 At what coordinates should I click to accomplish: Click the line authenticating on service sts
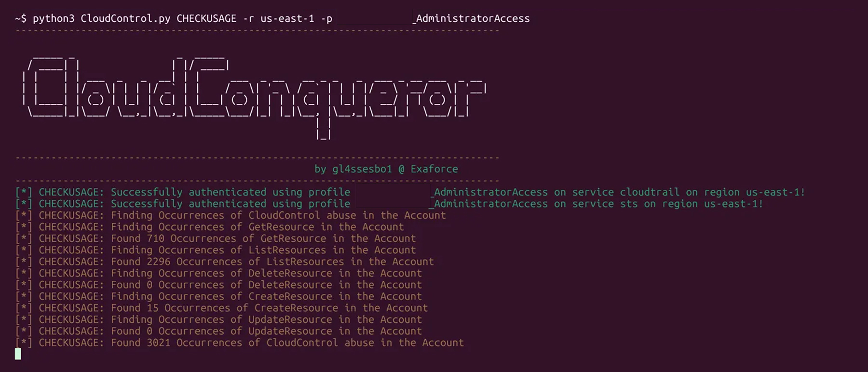pos(389,204)
